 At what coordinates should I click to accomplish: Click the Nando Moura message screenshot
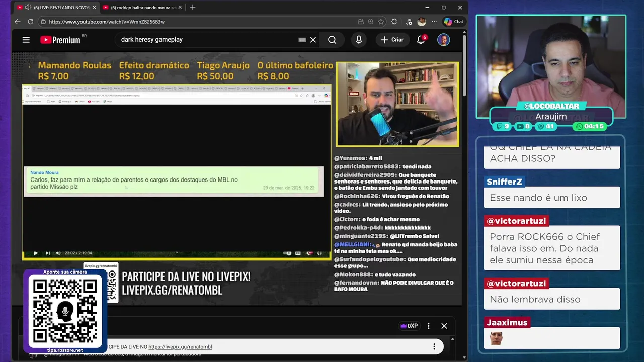coord(173,181)
